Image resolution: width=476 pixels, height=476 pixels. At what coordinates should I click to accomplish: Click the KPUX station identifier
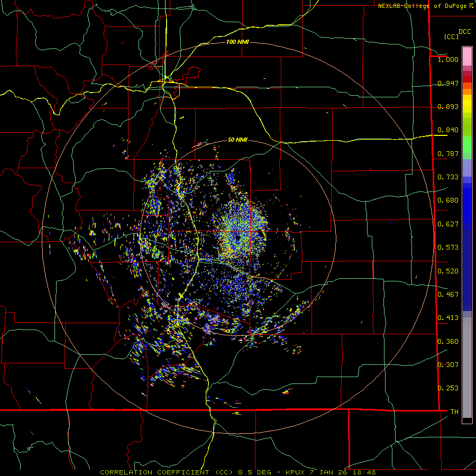[x=296, y=472]
